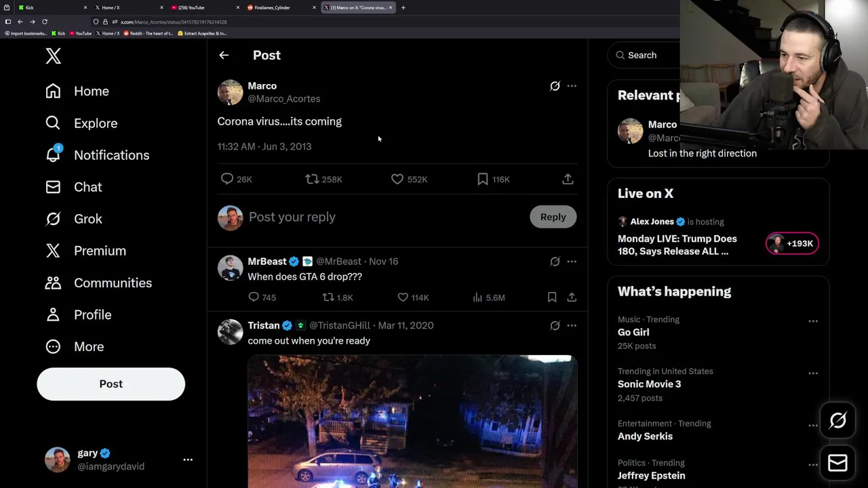
Task: Open the Go Girl trending topic
Action: pyautogui.click(x=633, y=332)
